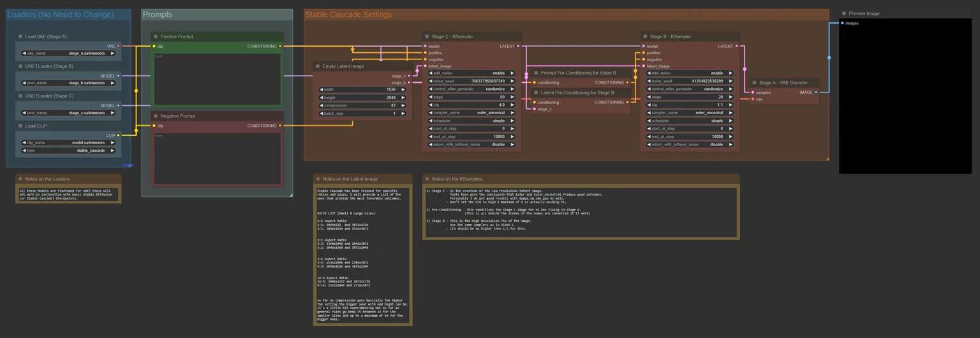Collapse Notes on the KSamplers node

[427, 179]
